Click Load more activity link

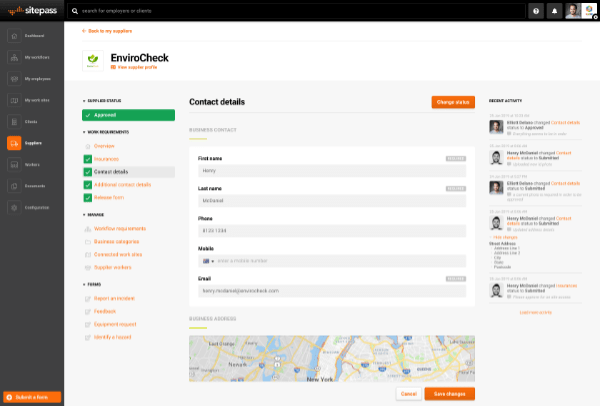[x=535, y=313]
